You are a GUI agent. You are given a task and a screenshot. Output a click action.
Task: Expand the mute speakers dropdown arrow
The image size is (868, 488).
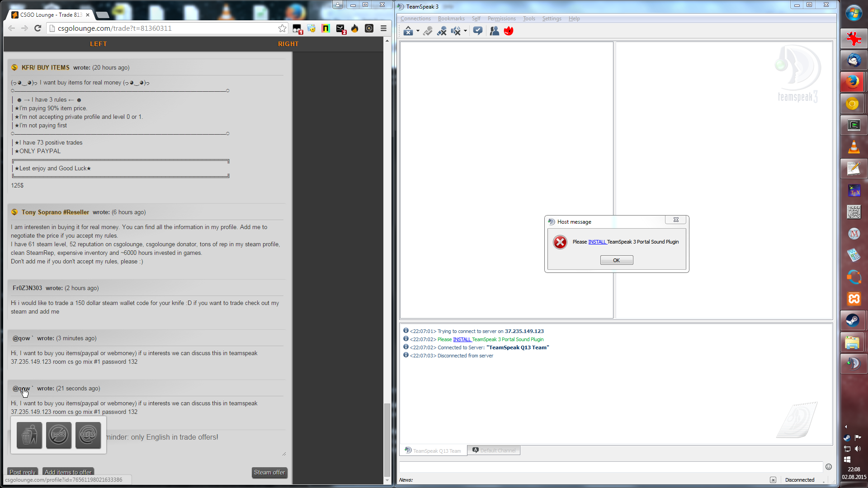point(465,31)
